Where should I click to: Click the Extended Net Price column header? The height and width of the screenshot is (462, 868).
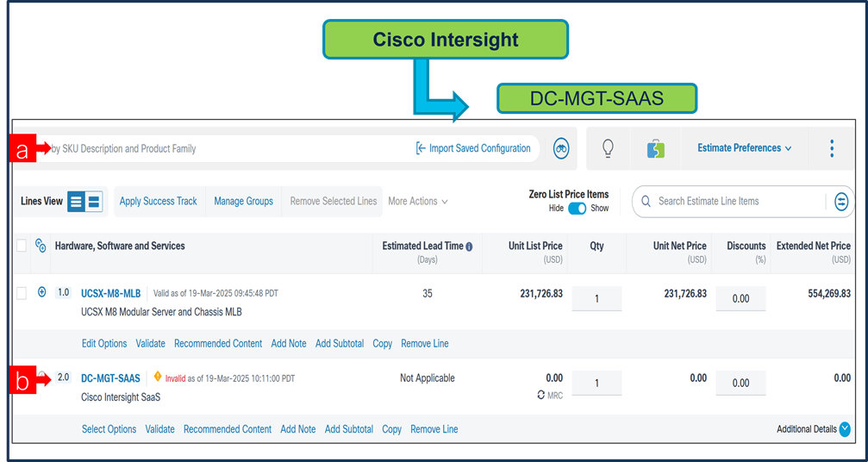coord(813,251)
